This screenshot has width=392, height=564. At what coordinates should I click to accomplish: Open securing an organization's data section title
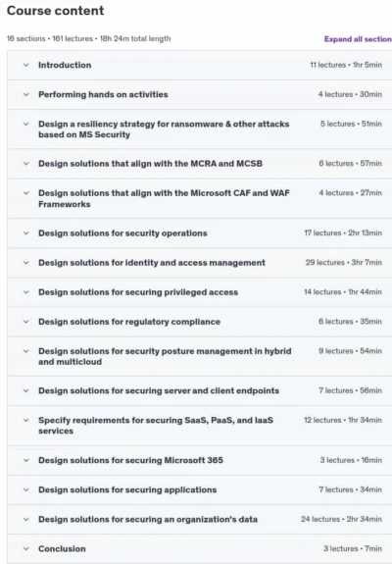point(148,520)
